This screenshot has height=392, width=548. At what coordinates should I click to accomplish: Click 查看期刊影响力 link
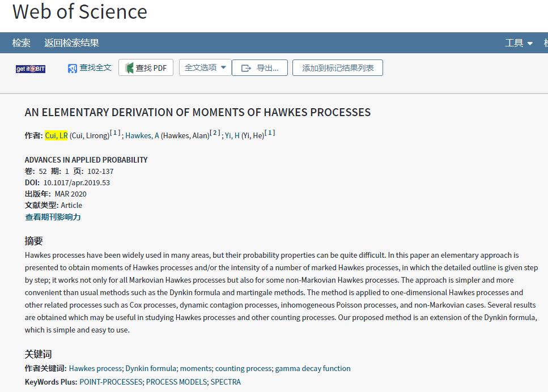click(53, 217)
